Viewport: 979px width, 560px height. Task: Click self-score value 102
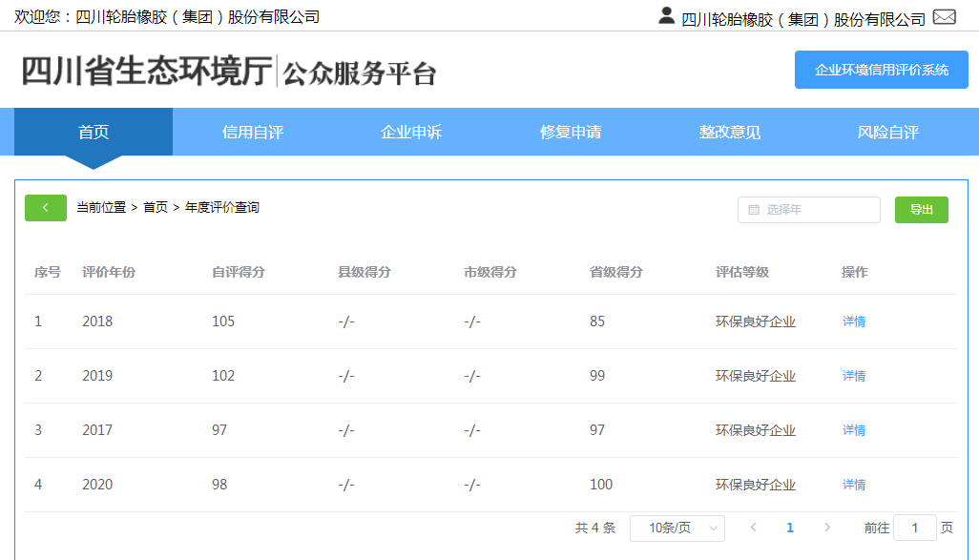[223, 376]
